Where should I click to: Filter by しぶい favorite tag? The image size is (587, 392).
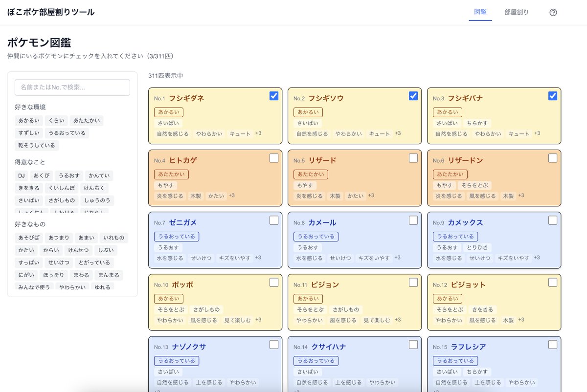pos(106,250)
